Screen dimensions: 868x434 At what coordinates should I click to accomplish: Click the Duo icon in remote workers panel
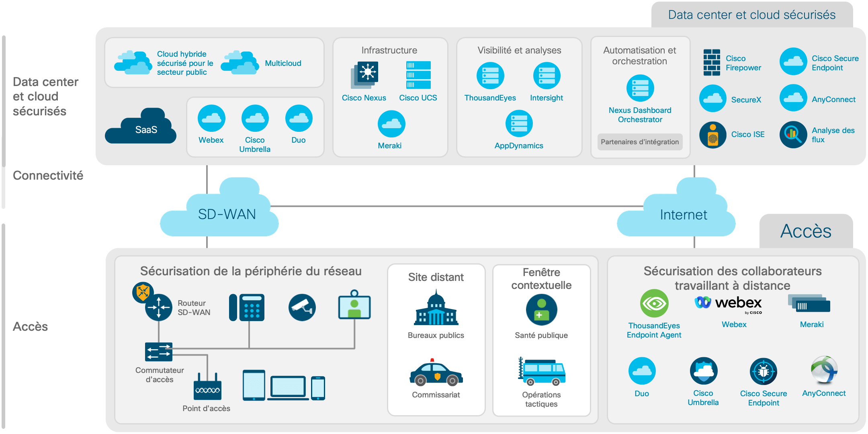tap(642, 371)
